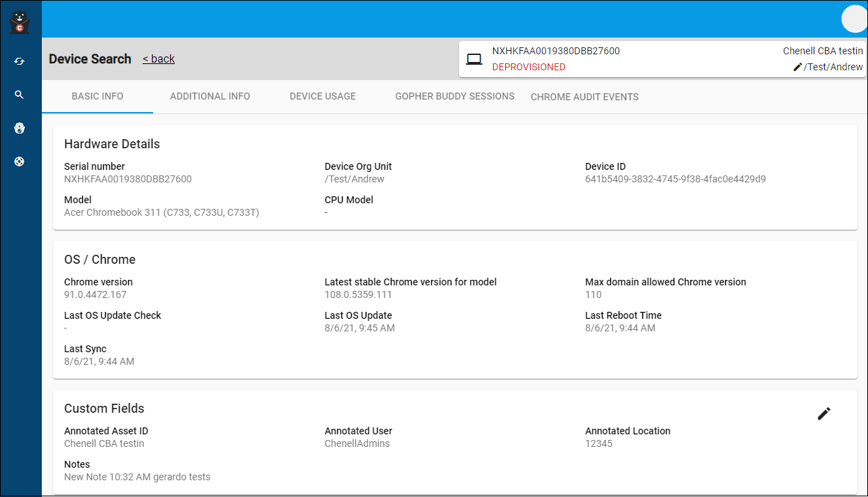The height and width of the screenshot is (497, 868).
Task: Click 'Chenell CBA testin' in header card
Action: pyautogui.click(x=823, y=51)
